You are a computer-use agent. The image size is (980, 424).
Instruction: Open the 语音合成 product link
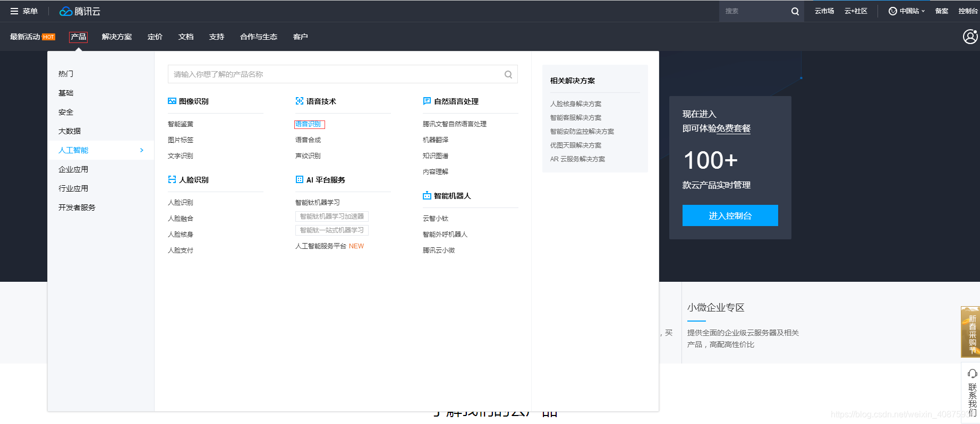point(308,140)
